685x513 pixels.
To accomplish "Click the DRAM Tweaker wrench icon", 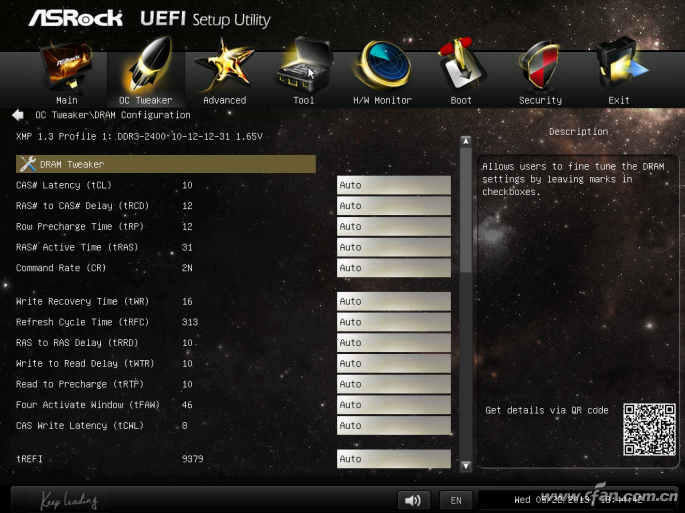I will coord(28,164).
